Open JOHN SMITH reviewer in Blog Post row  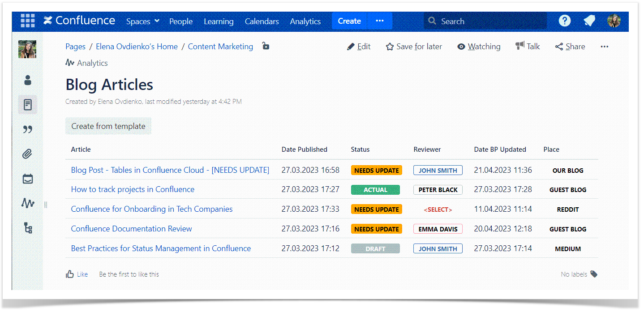point(438,171)
